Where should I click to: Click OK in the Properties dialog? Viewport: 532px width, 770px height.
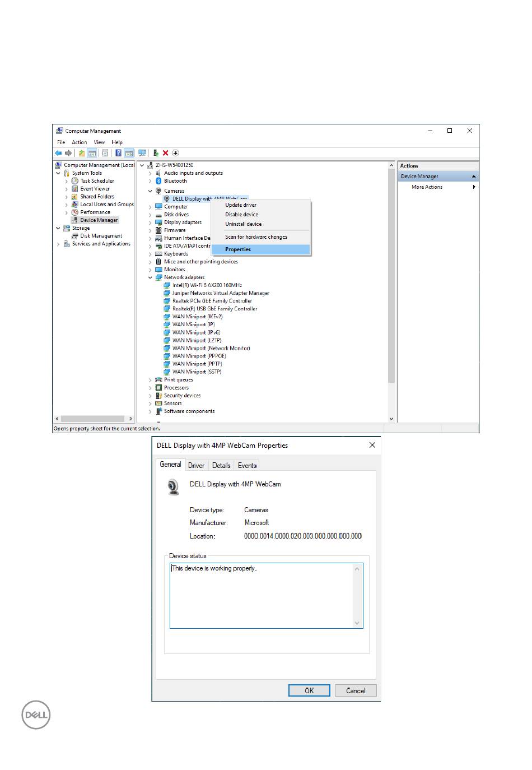click(309, 690)
